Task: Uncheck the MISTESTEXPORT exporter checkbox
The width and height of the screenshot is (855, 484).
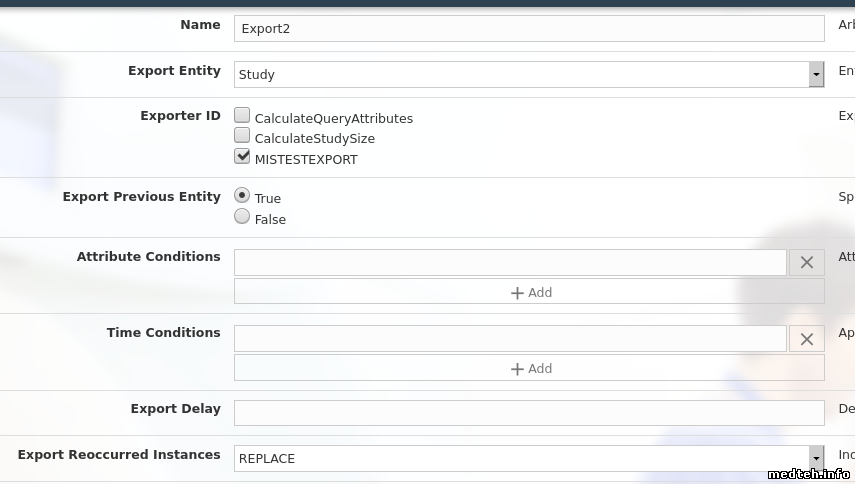Action: coord(242,157)
